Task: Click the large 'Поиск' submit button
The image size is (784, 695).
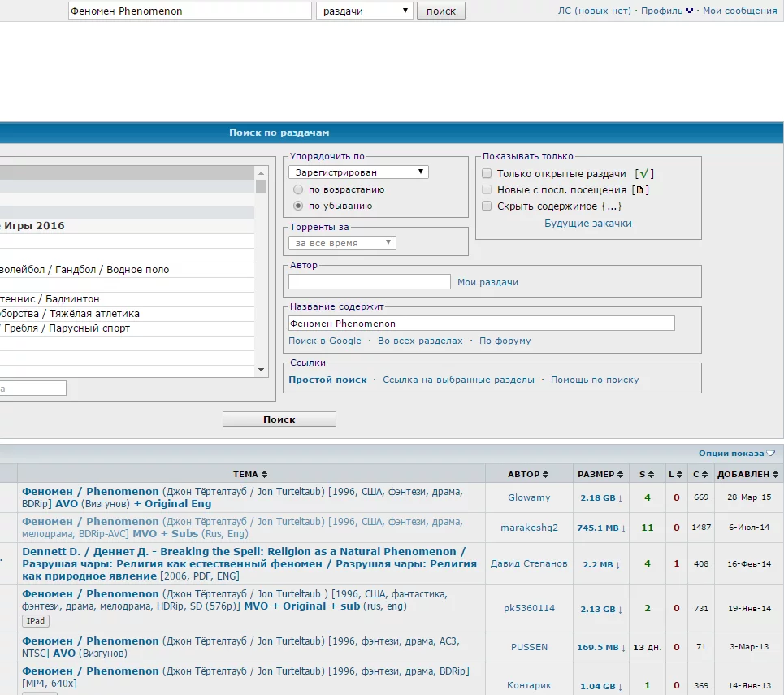Action: [279, 419]
